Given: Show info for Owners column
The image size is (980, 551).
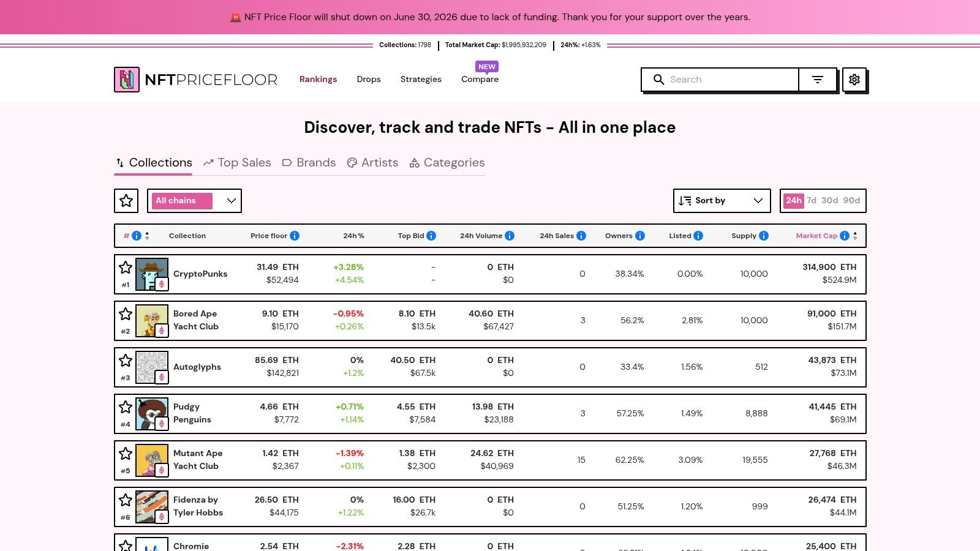Looking at the screenshot, I should tap(640, 236).
